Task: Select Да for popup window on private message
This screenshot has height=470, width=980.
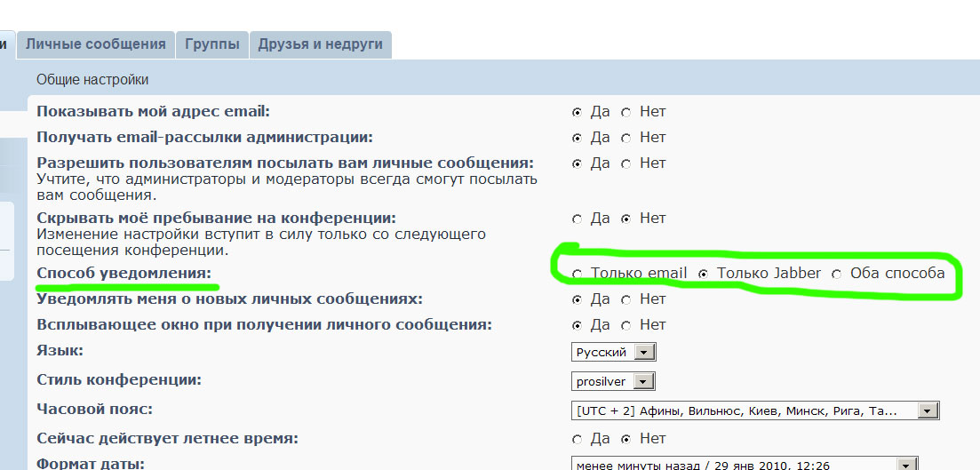Action: (x=578, y=326)
